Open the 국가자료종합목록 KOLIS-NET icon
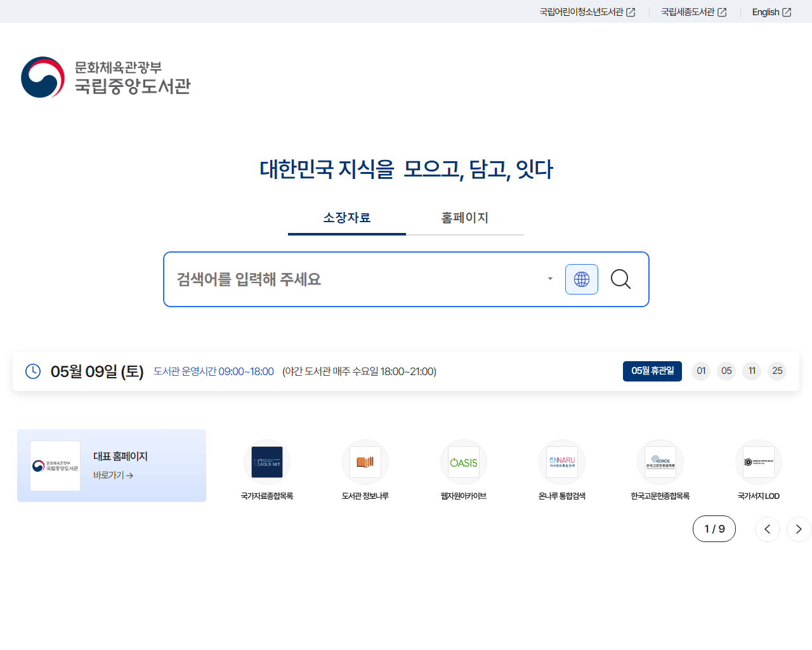 pyautogui.click(x=267, y=462)
